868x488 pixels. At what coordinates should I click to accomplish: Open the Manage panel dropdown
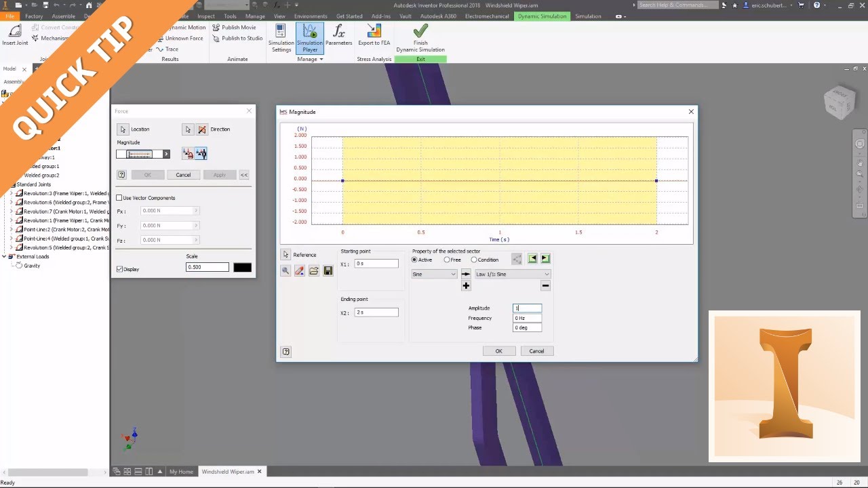tap(311, 59)
